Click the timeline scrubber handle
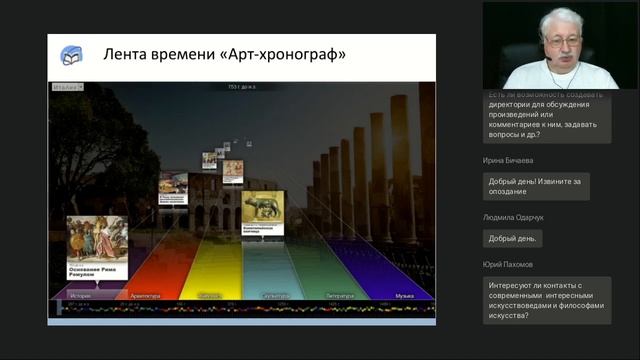The image size is (640, 360). (59, 307)
